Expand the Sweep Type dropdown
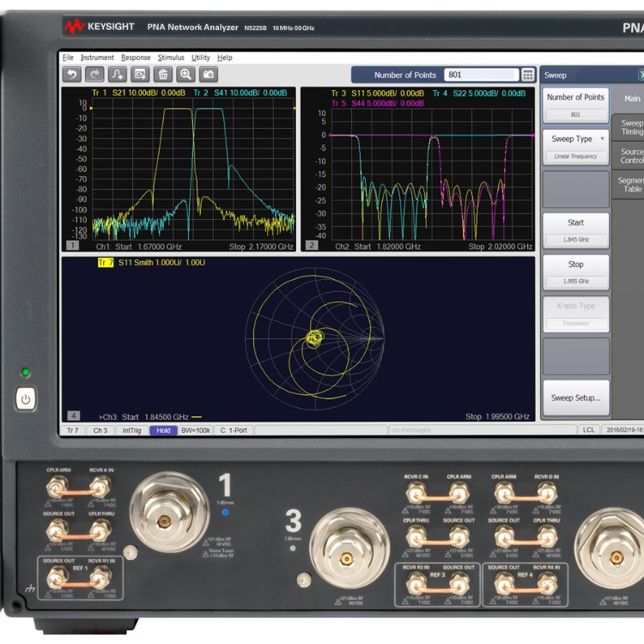The image size is (644, 644). click(x=575, y=148)
